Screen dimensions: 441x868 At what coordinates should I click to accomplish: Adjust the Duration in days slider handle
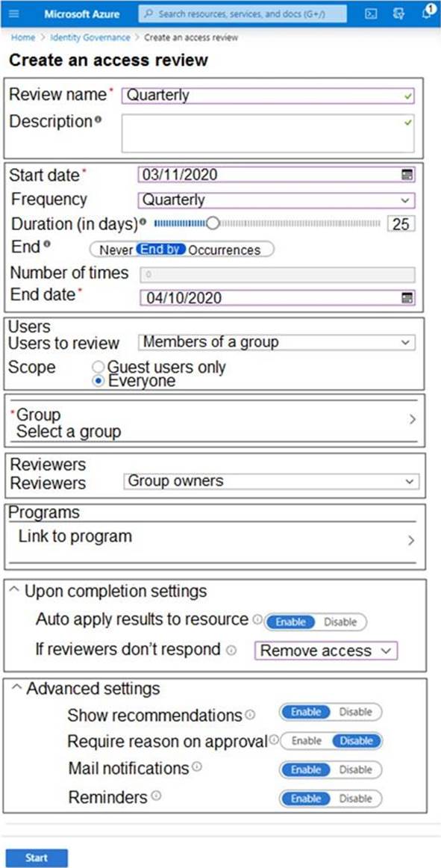212,223
